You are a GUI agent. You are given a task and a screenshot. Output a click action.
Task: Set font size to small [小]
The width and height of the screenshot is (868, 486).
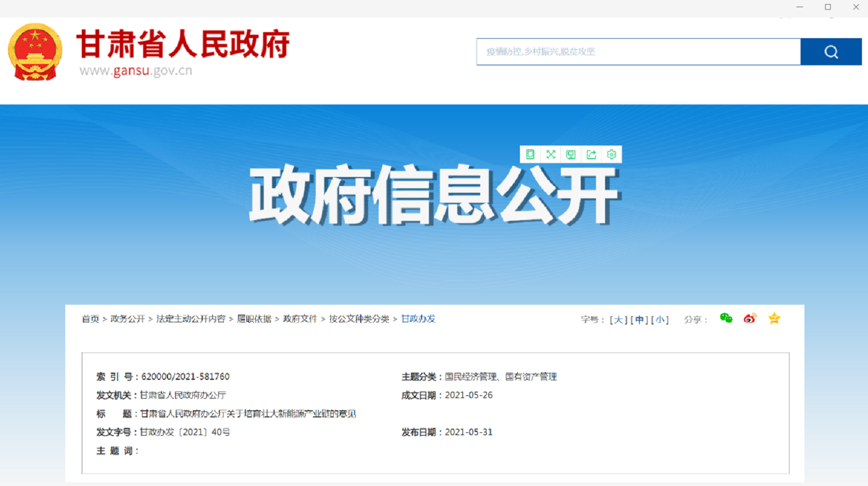coord(660,320)
